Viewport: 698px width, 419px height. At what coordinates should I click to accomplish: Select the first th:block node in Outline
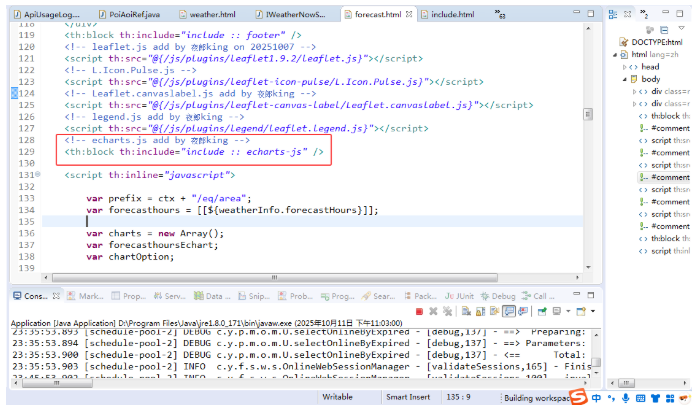coord(664,116)
